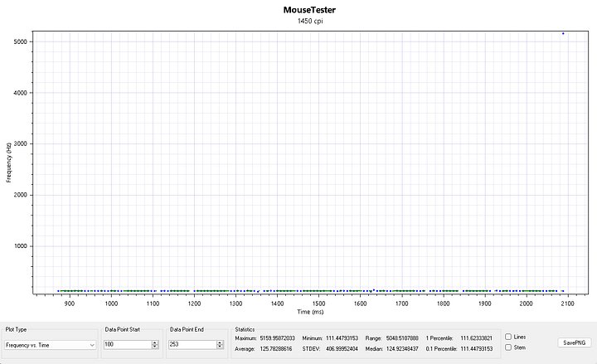597x364 pixels.
Task: Select the 0.1 Percentile value 111.44793153
Action: point(476,349)
